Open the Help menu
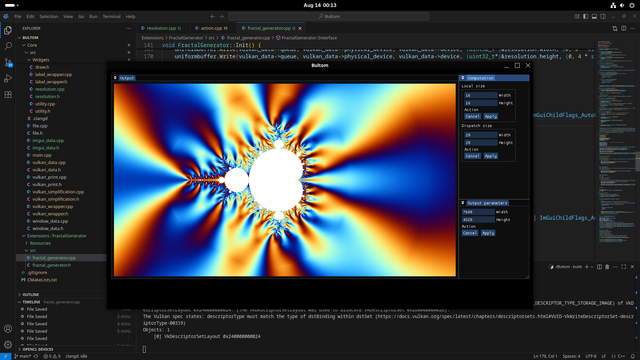640x360 pixels. click(130, 16)
